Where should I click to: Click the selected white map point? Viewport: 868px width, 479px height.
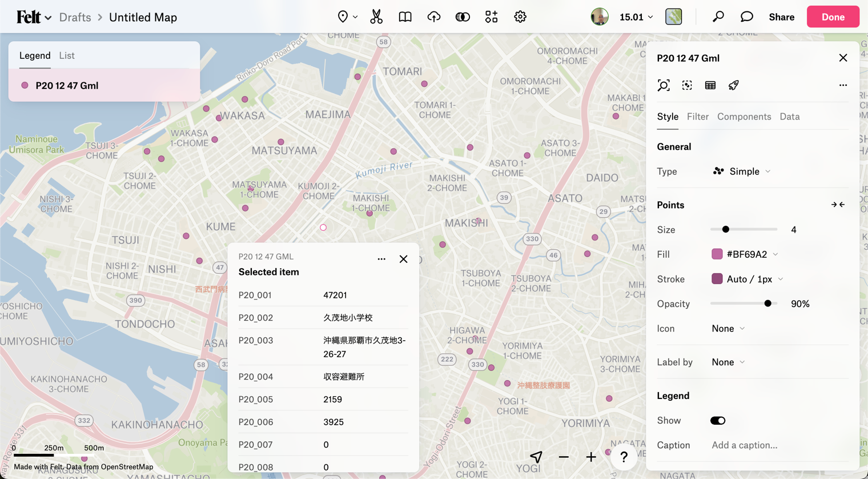323,227
